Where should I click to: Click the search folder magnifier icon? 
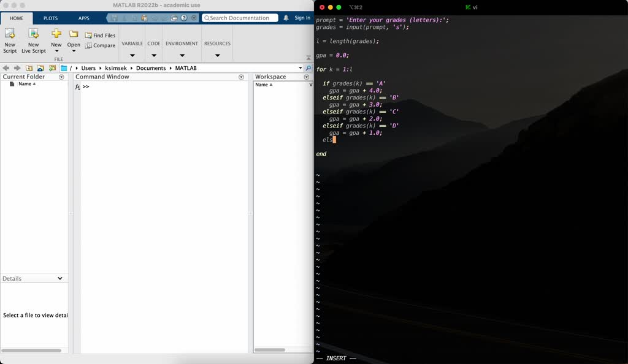coord(308,68)
